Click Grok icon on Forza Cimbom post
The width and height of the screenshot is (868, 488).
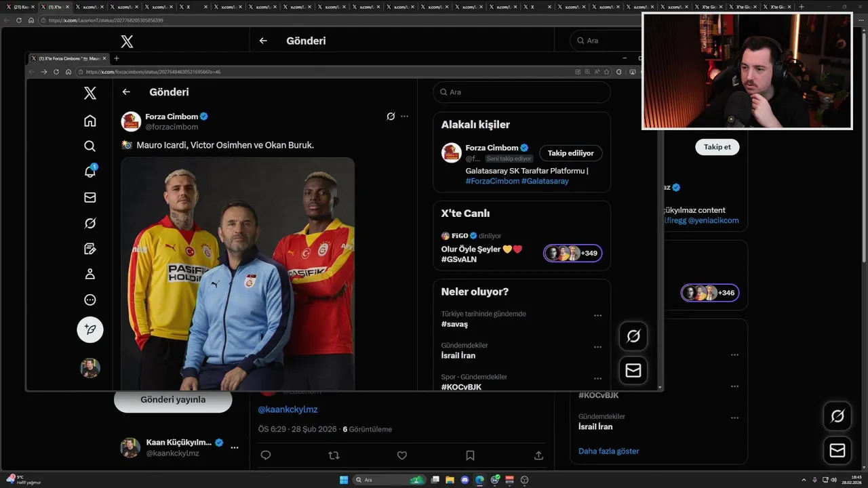391,117
